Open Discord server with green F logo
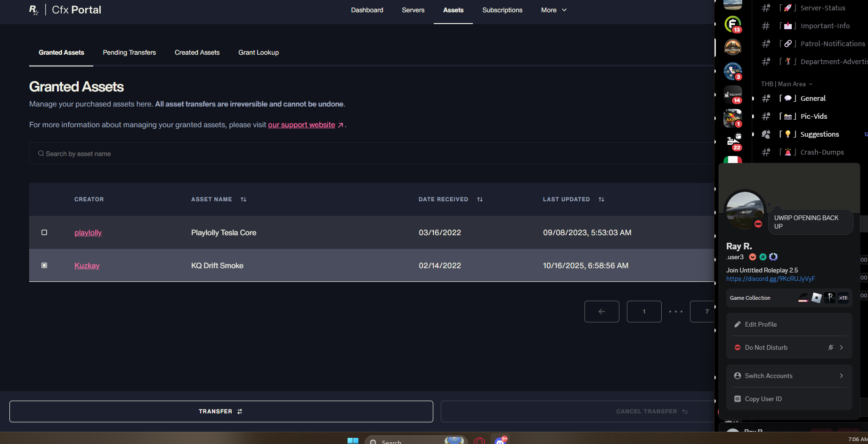Viewport: 868px width, 444px height. [x=732, y=24]
